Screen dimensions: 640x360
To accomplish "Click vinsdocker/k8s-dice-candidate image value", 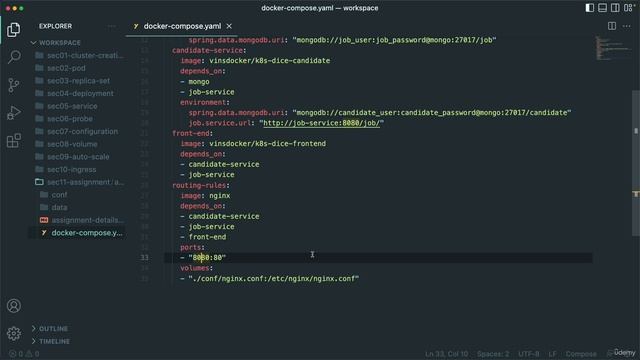I will pyautogui.click(x=269, y=60).
